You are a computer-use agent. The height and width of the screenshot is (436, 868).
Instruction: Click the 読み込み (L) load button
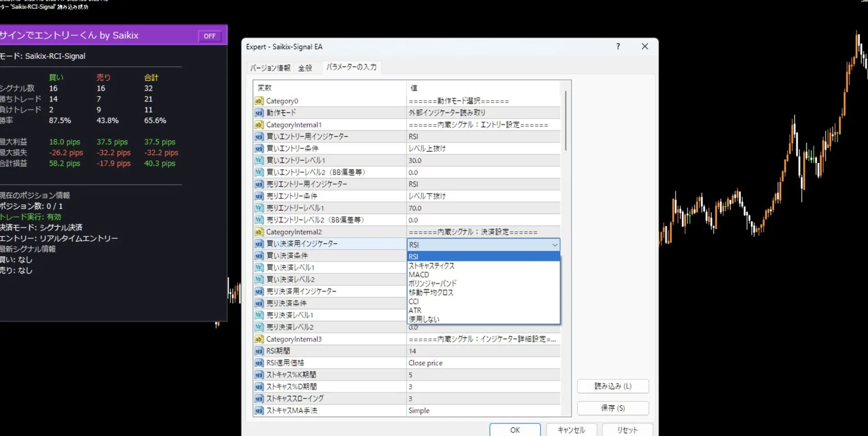point(613,386)
